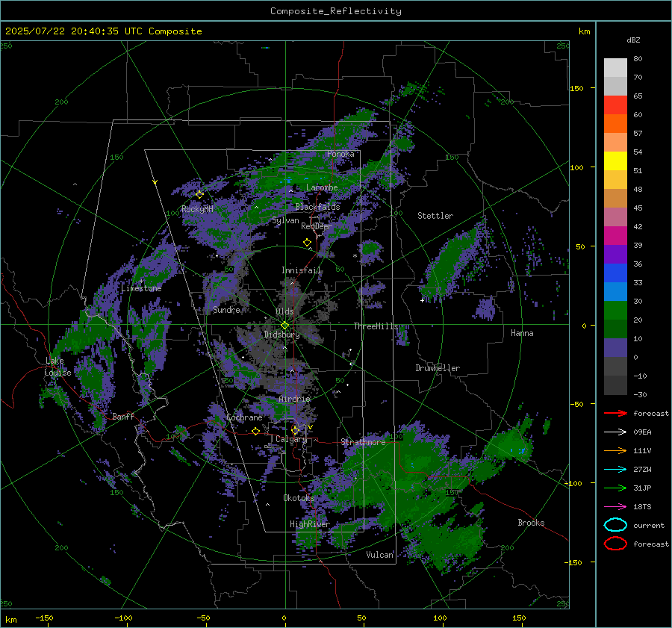Click the Drumheller city label
The width and height of the screenshot is (672, 628).
438,368
